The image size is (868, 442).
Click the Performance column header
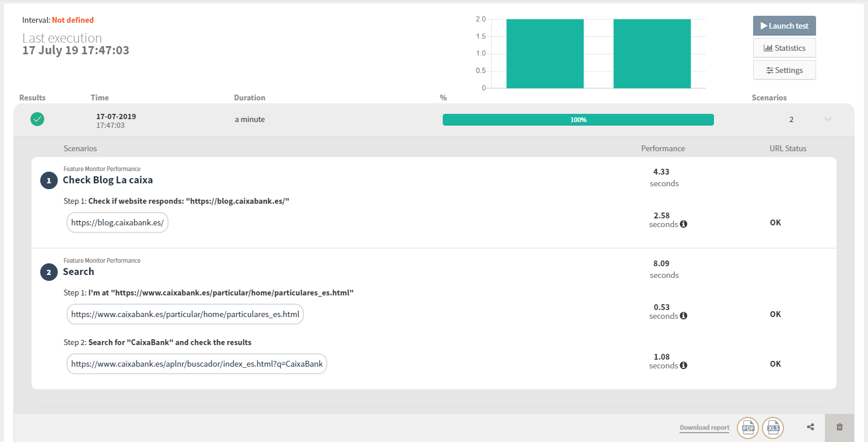tap(663, 148)
